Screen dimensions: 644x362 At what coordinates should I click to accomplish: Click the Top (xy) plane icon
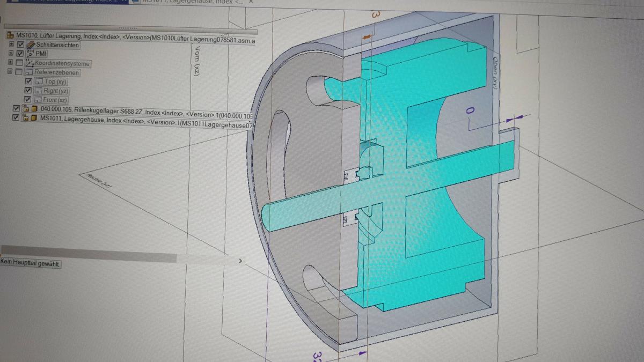[39, 82]
